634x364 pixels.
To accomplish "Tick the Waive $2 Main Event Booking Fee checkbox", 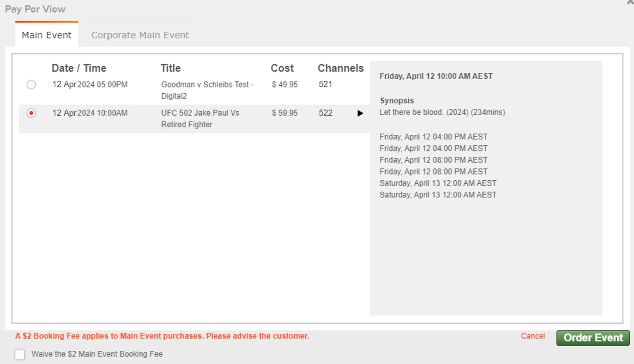I will [x=20, y=354].
